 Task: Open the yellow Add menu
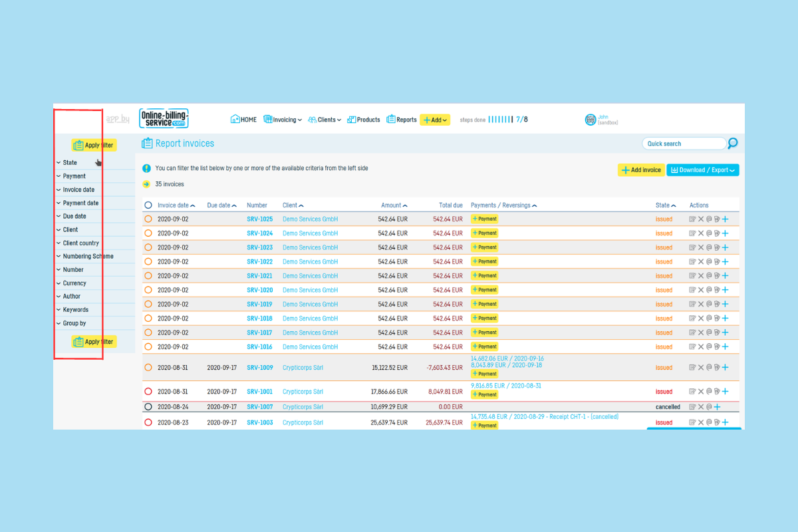[x=435, y=120]
